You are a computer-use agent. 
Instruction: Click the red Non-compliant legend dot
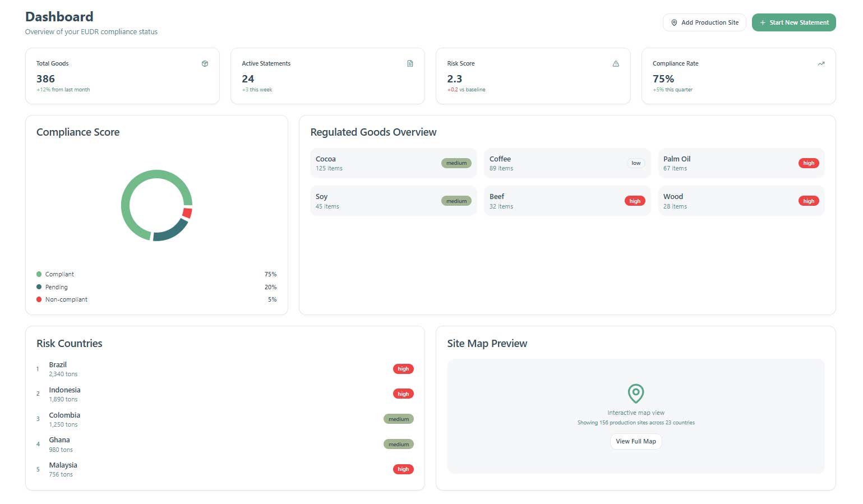click(39, 299)
